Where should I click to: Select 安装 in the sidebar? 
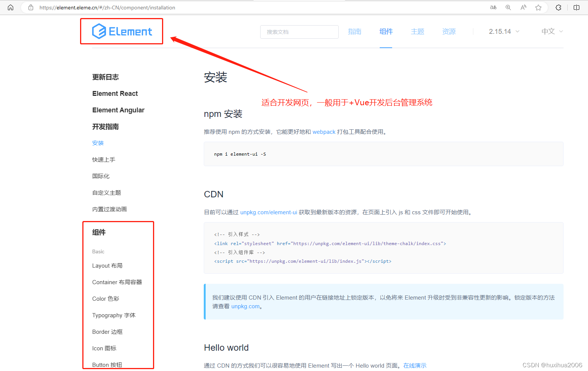98,143
